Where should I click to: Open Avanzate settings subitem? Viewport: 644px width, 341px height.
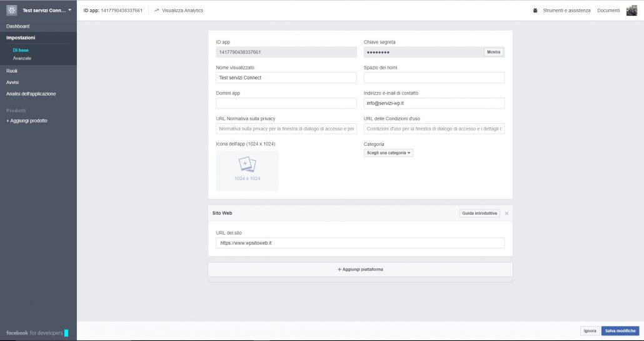coord(22,58)
